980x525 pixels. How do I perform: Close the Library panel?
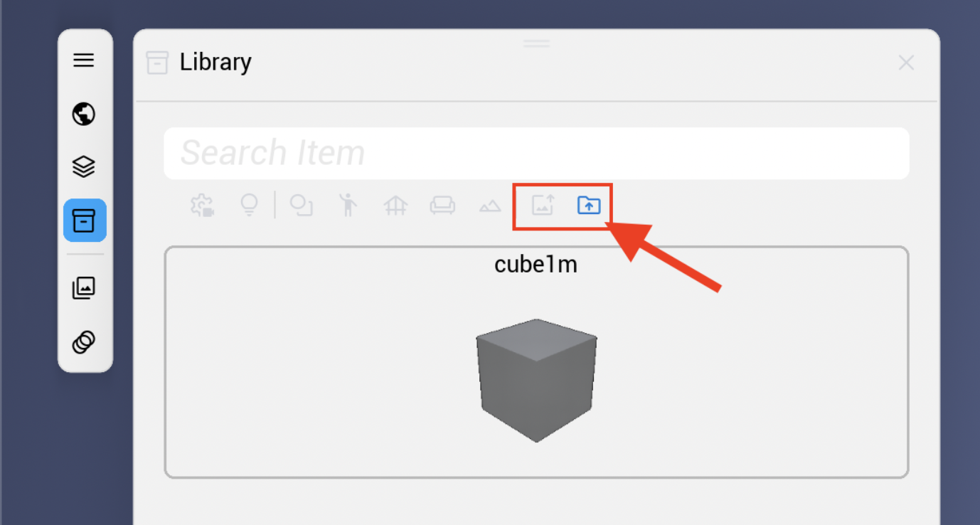click(x=906, y=63)
